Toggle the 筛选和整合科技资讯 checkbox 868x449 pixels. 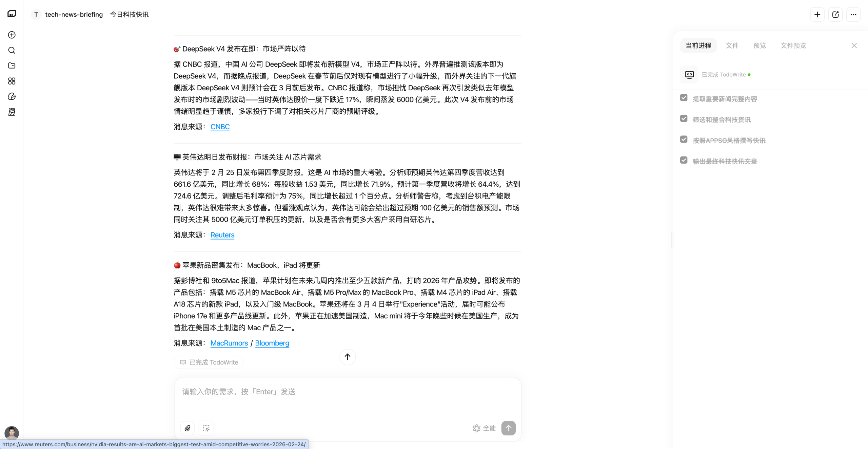(684, 119)
